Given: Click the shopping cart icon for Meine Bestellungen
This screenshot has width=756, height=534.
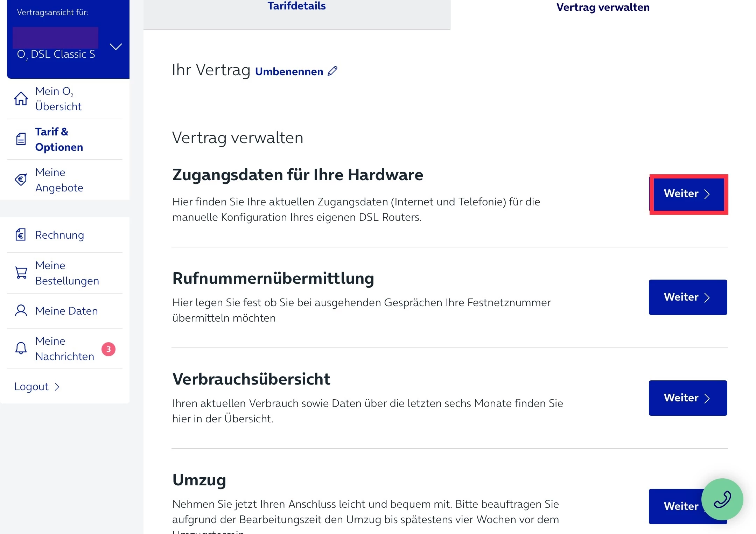Looking at the screenshot, I should click(x=21, y=273).
